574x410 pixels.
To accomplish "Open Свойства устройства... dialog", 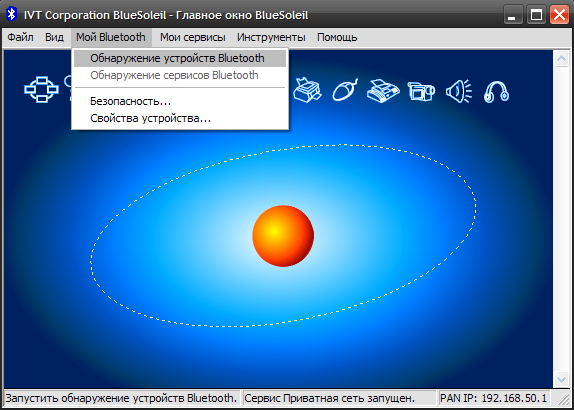I will (x=180, y=118).
